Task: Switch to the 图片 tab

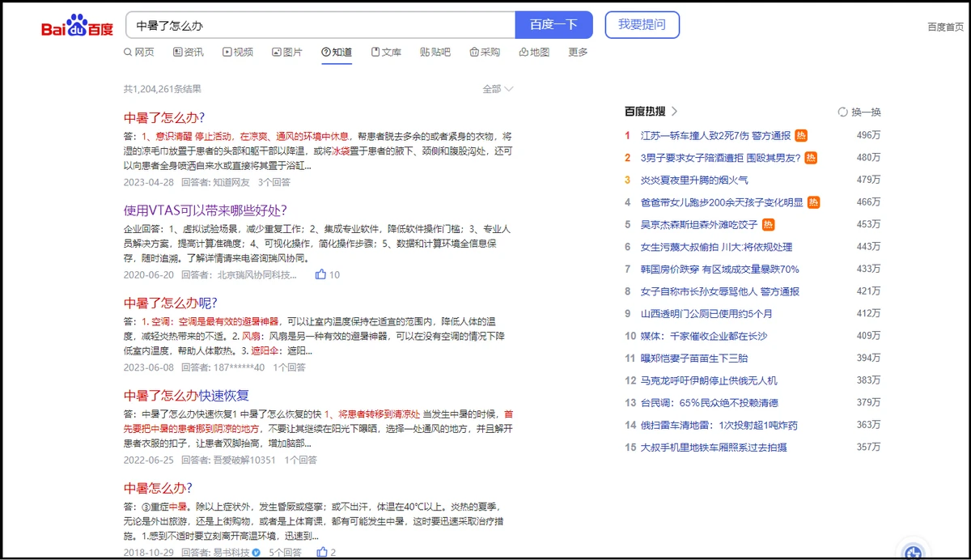Action: pyautogui.click(x=287, y=53)
